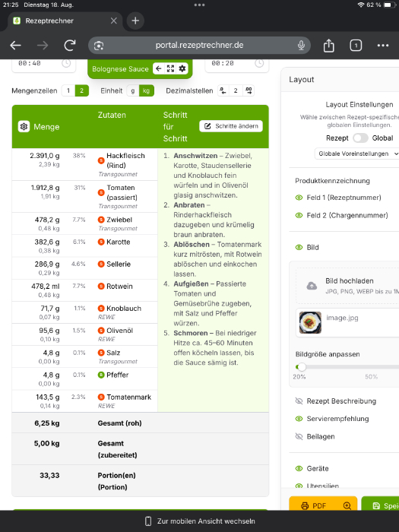
Task: Click the zoom magnifier on PDF button
Action: pos(347,506)
